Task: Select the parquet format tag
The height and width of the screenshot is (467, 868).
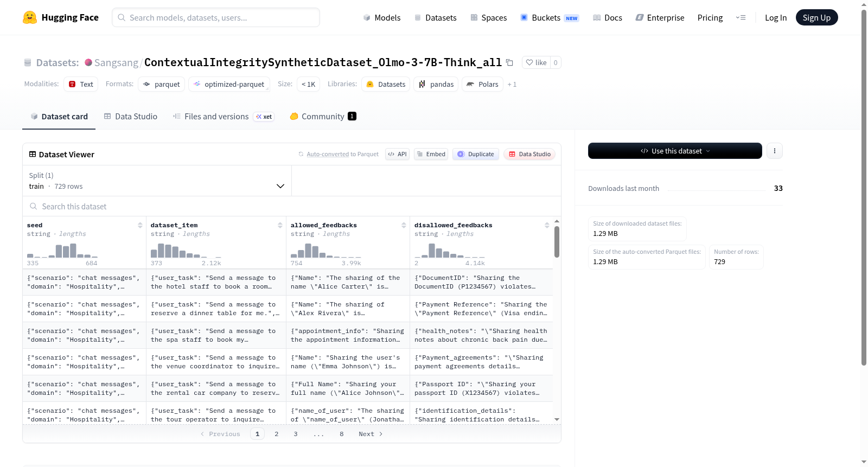Action: [x=162, y=84]
